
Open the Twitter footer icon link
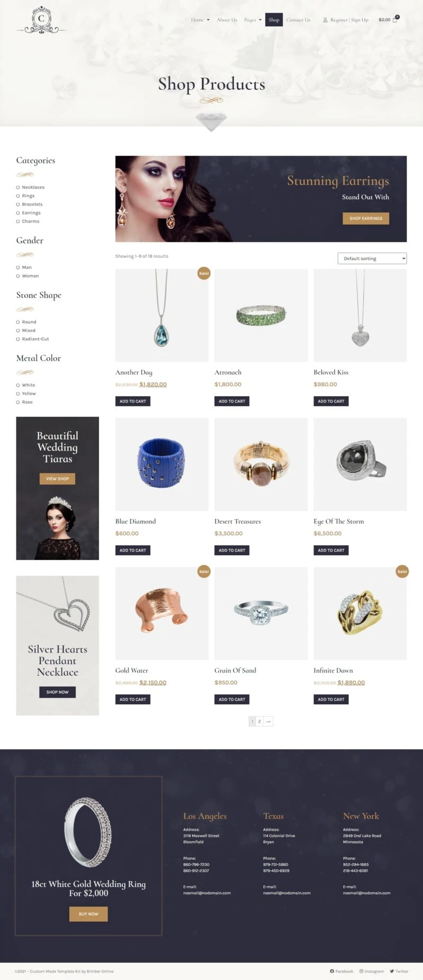point(392,971)
